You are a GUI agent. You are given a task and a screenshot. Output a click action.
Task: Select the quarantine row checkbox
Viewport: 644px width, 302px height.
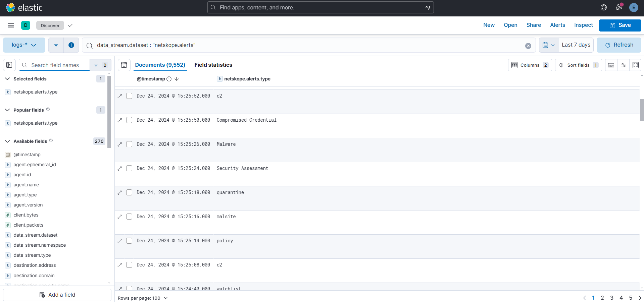tap(129, 192)
